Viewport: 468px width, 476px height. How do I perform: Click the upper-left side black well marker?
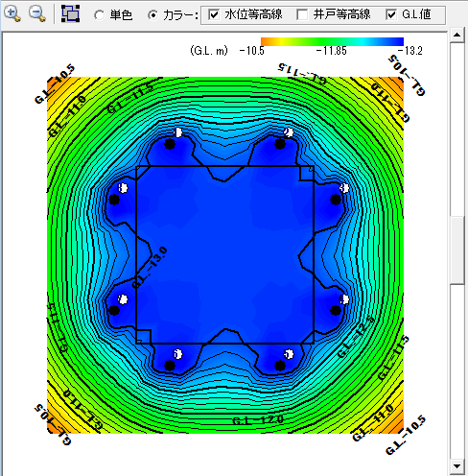coord(114,200)
